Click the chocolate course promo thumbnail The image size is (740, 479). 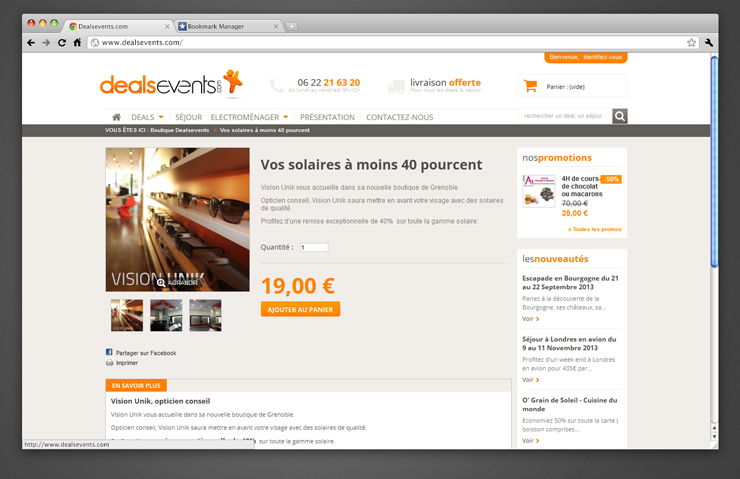coord(539,191)
